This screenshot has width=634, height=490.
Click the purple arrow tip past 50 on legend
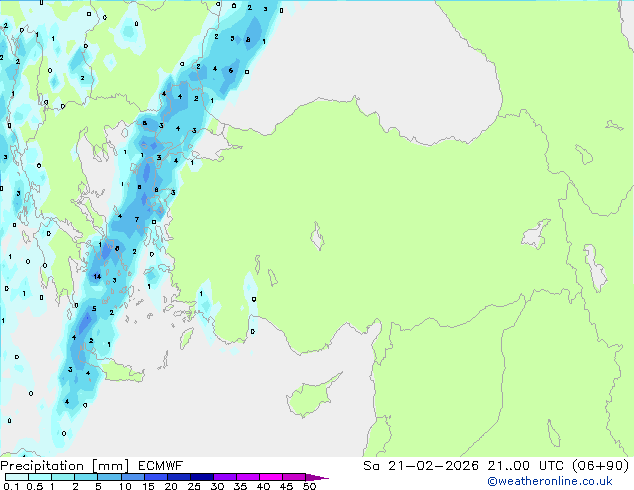tap(317, 477)
